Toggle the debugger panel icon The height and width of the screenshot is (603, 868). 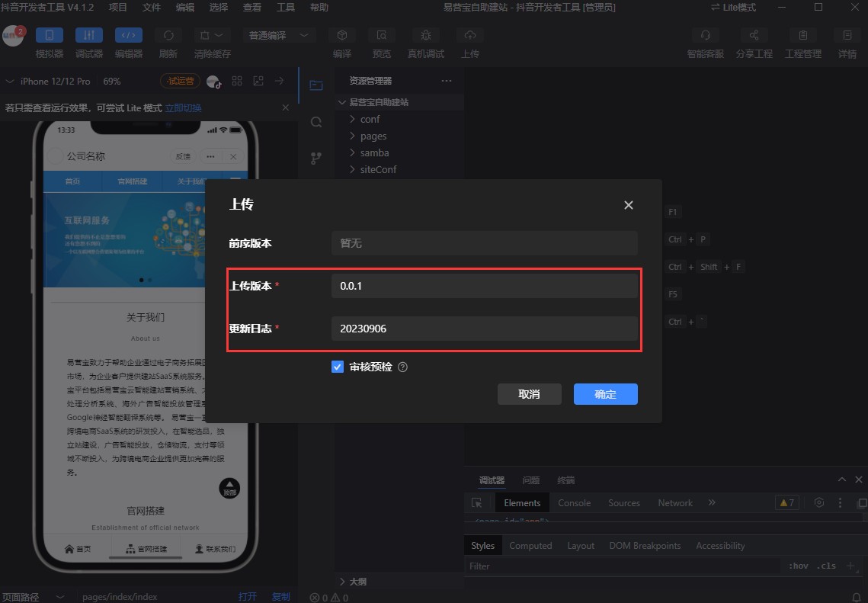(88, 35)
